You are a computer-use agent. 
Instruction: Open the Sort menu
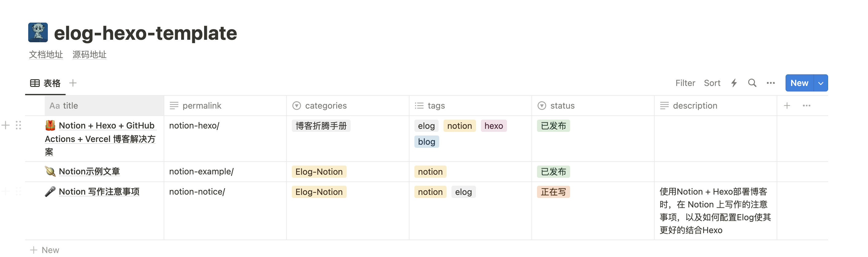[712, 83]
